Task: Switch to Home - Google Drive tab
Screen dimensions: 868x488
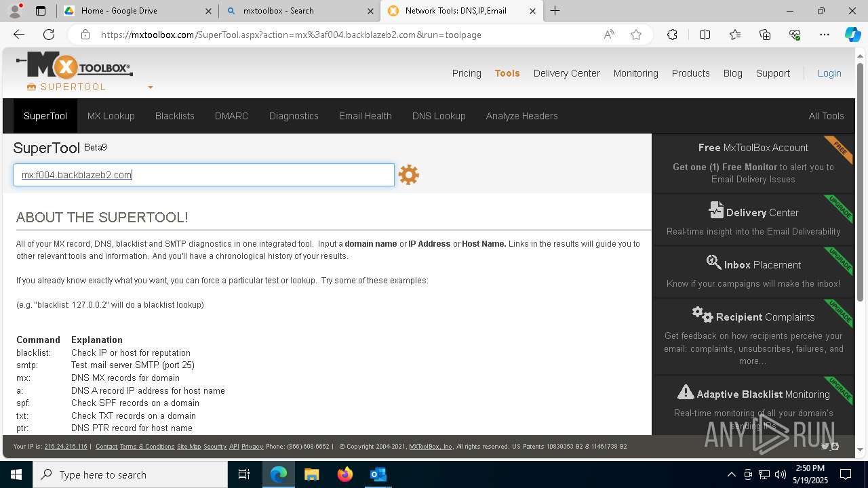Action: (136, 11)
